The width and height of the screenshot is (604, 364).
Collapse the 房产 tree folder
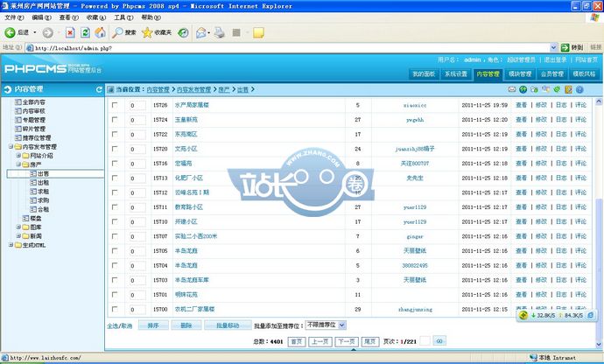pyautogui.click(x=18, y=164)
